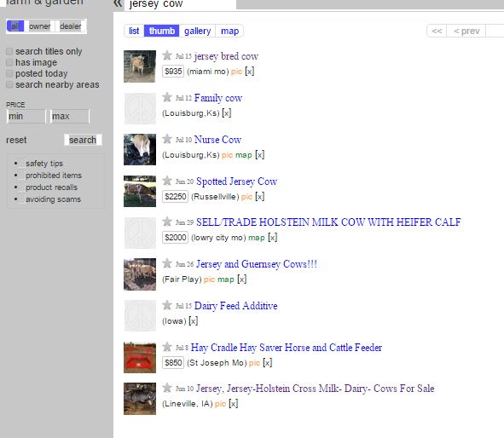Open the avoiding scams link
This screenshot has height=438, width=504.
tap(54, 199)
